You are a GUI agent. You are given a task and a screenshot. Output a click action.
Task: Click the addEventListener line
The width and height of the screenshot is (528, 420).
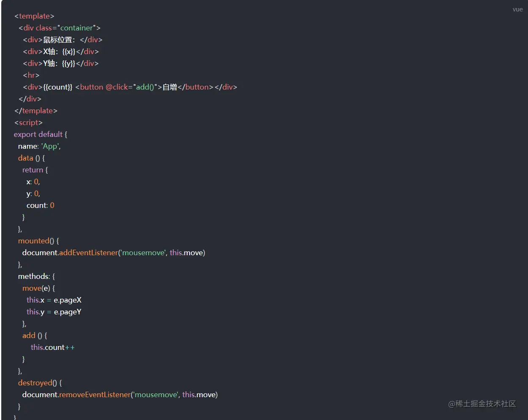pos(114,253)
